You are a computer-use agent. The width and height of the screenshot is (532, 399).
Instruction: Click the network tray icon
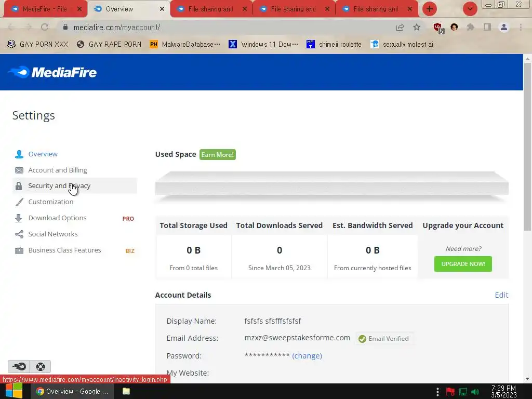point(463,392)
